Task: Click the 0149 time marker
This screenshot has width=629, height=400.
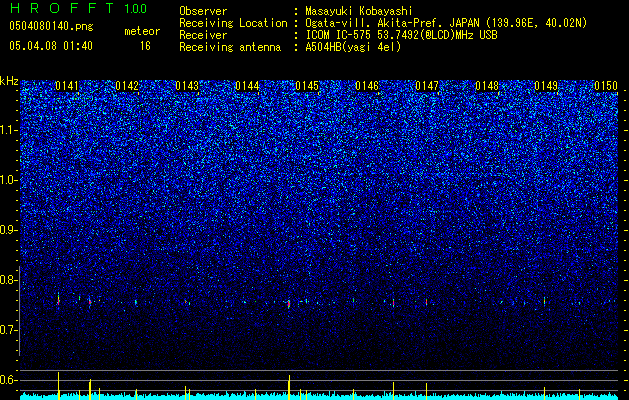Action: click(546, 86)
